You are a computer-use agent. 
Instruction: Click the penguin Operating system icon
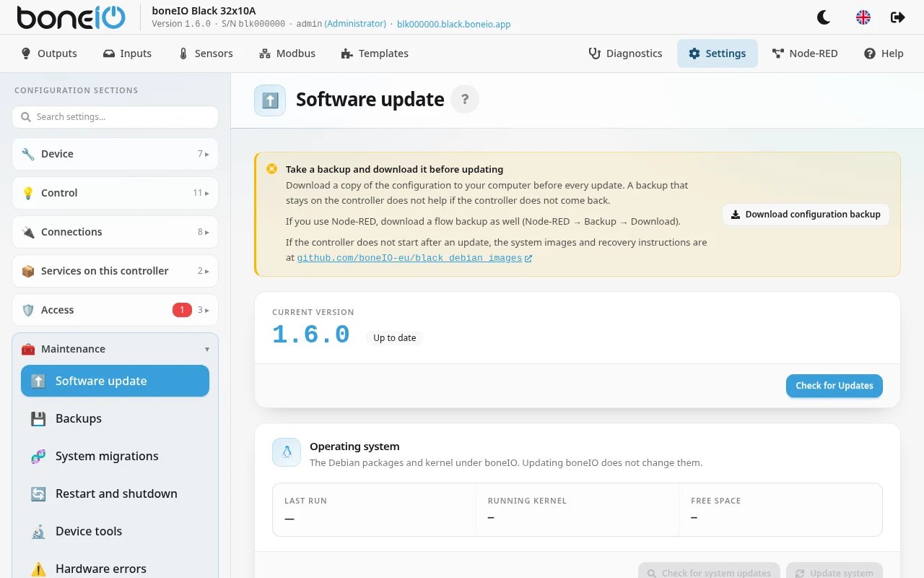(x=287, y=452)
